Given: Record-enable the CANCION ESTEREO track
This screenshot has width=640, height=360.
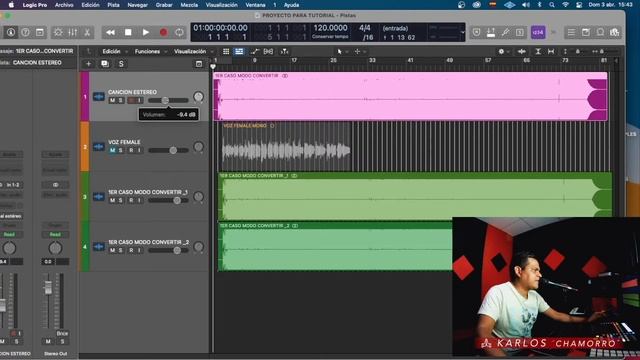Looking at the screenshot, I should [131, 100].
